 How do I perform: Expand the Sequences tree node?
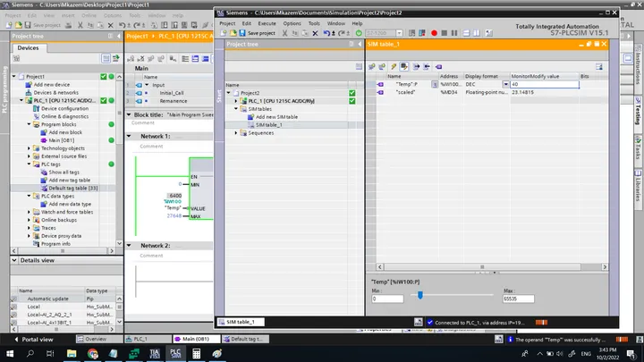click(x=236, y=133)
